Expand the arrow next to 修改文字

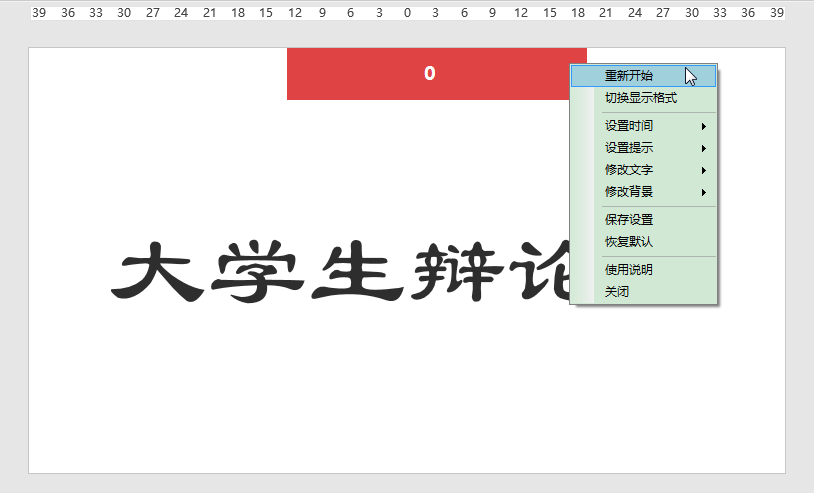pyautogui.click(x=703, y=171)
